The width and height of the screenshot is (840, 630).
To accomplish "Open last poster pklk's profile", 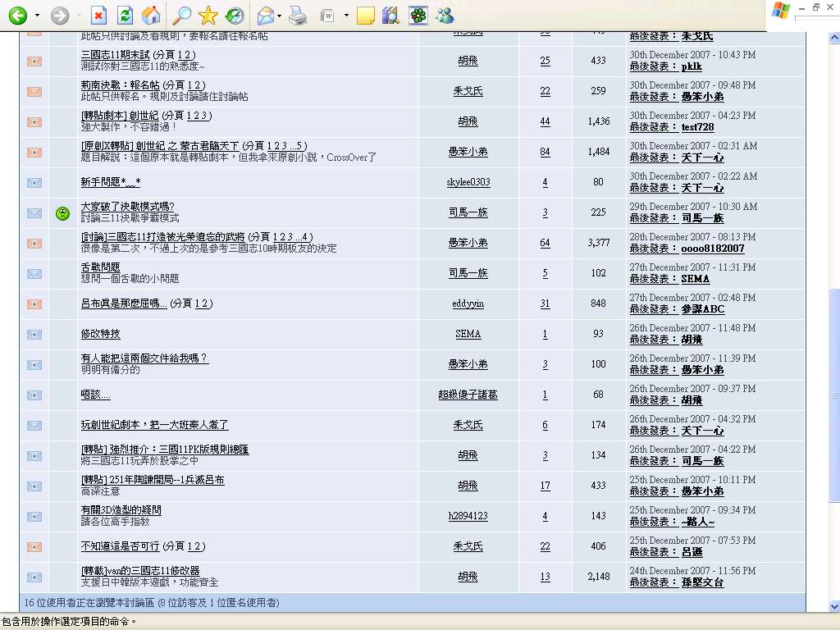I will coord(692,67).
